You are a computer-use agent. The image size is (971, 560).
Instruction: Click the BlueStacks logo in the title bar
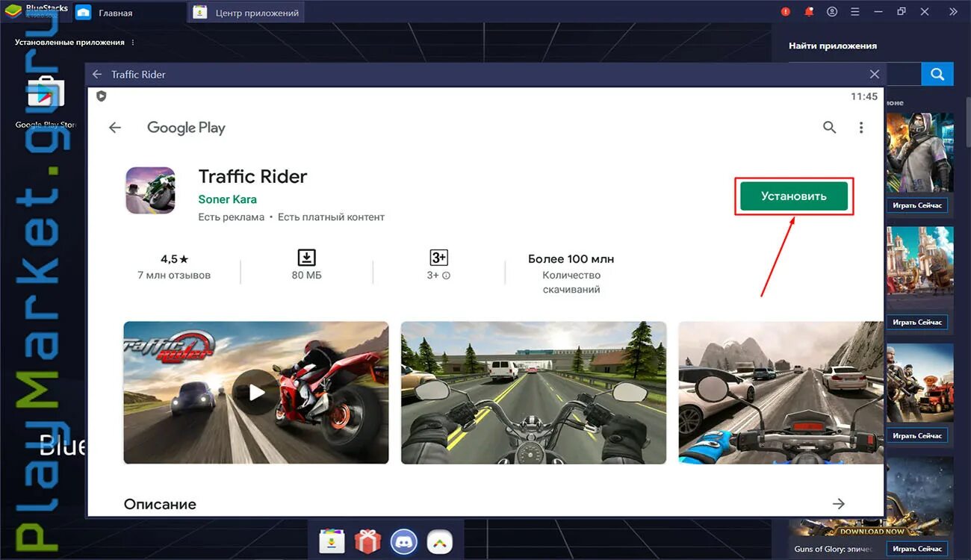point(13,11)
